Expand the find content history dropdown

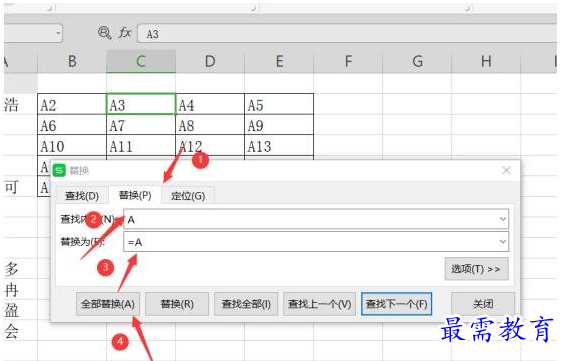503,219
